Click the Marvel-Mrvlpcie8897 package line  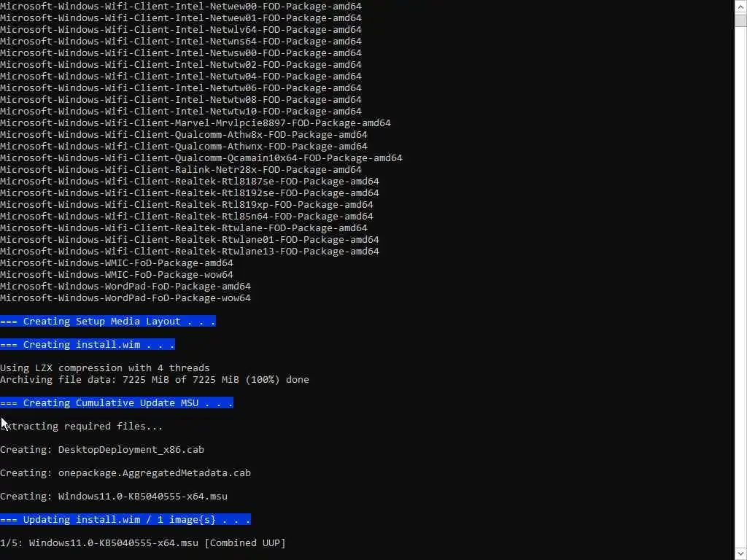pos(196,122)
